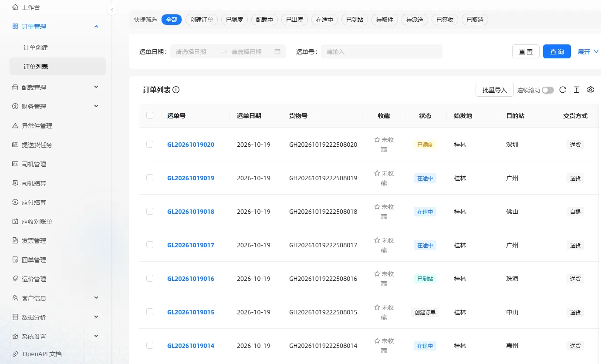Favorite order GL20261019019 via its star icon
This screenshot has width=601, height=364.
coord(377,173)
